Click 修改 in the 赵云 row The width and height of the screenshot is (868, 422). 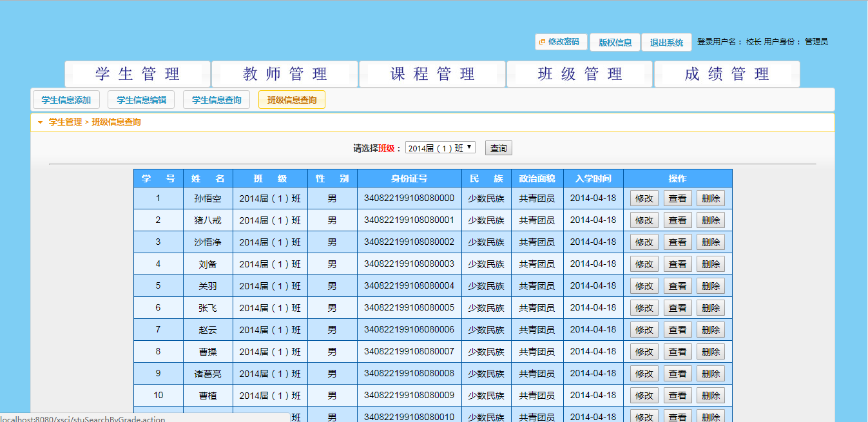pos(644,330)
